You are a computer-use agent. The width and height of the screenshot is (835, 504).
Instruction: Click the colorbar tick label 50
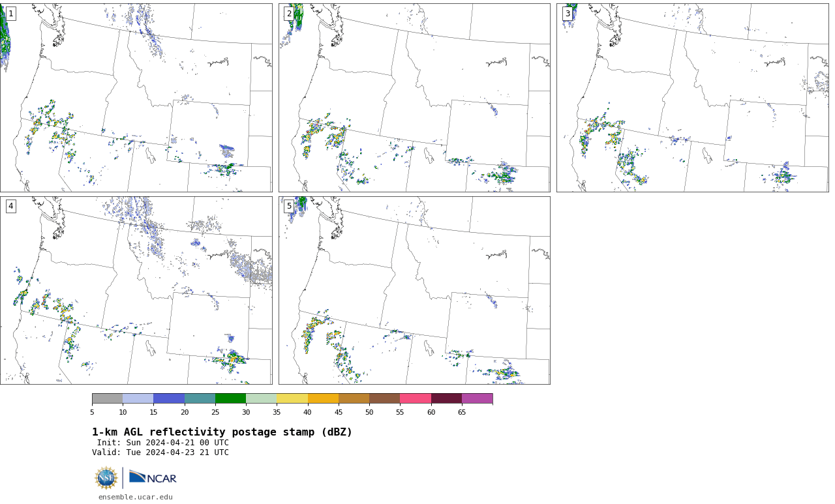[x=369, y=412]
